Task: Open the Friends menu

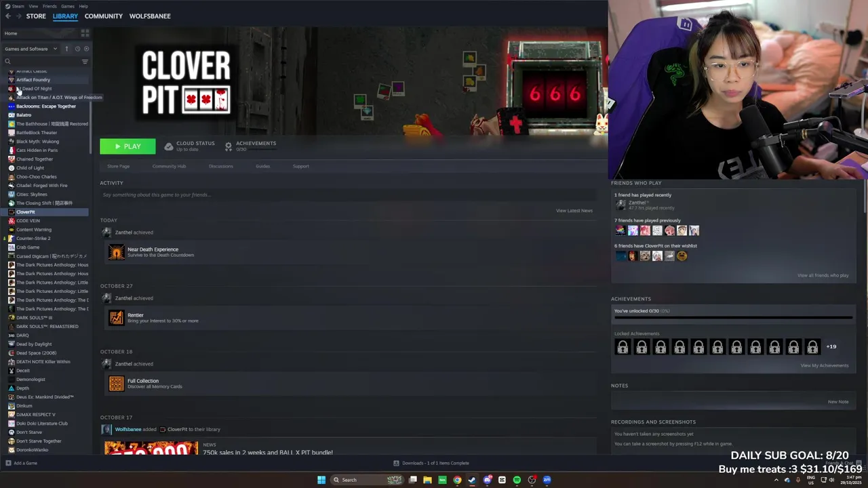Action: click(x=50, y=6)
